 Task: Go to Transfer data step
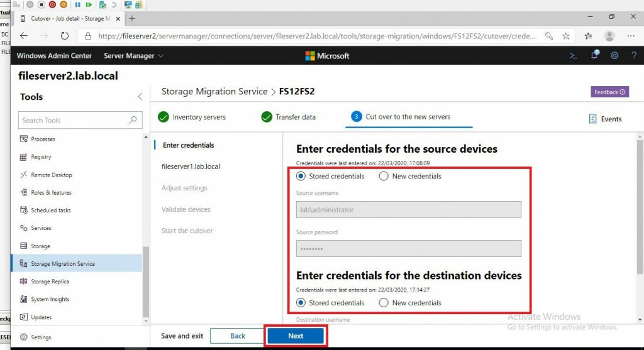click(288, 117)
